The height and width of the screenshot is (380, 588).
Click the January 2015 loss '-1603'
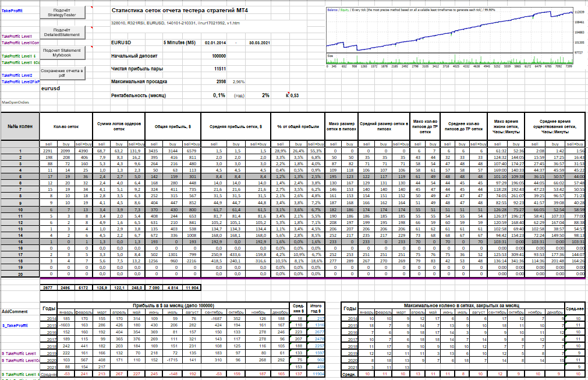66,325
